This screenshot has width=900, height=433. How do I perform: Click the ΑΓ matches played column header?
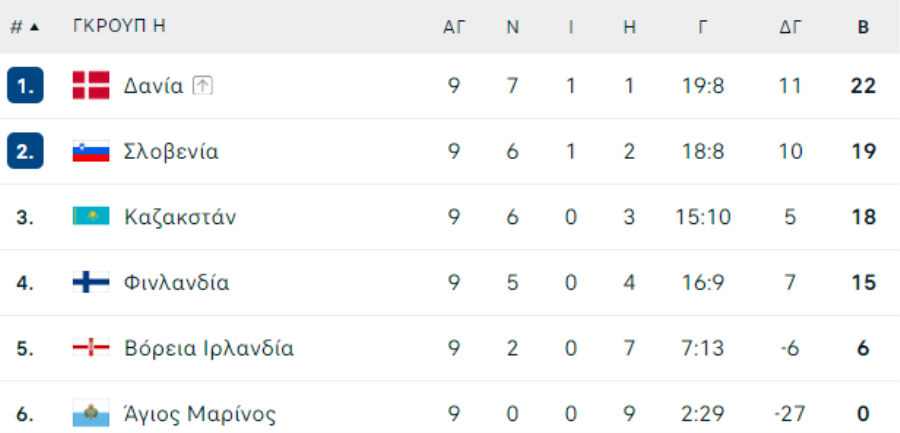[x=454, y=27]
